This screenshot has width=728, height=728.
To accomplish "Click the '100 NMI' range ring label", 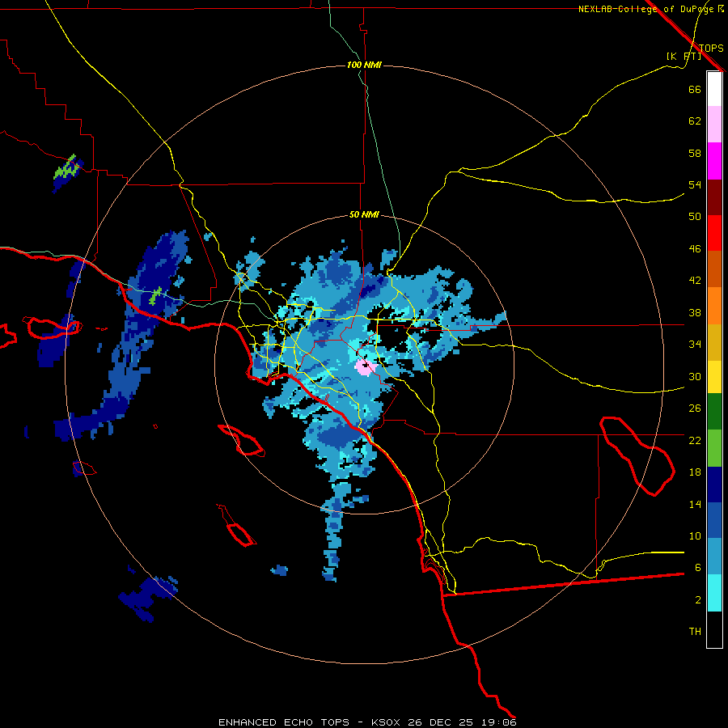I will (364, 65).
